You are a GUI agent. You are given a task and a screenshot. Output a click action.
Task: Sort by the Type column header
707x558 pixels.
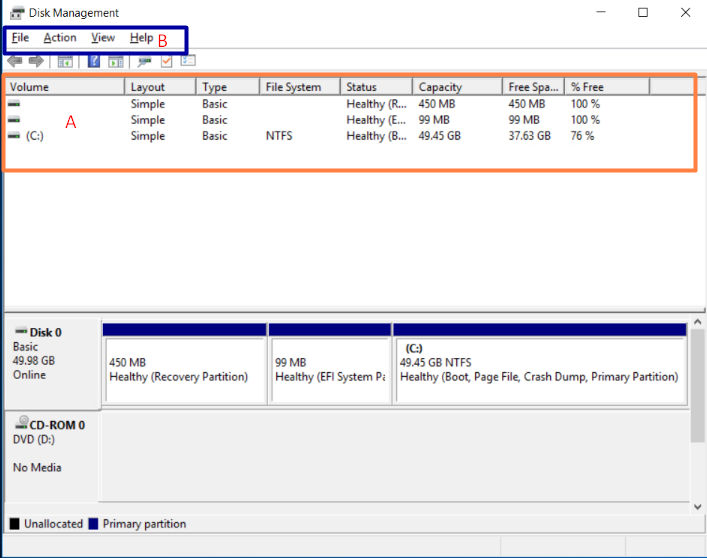tap(228, 87)
